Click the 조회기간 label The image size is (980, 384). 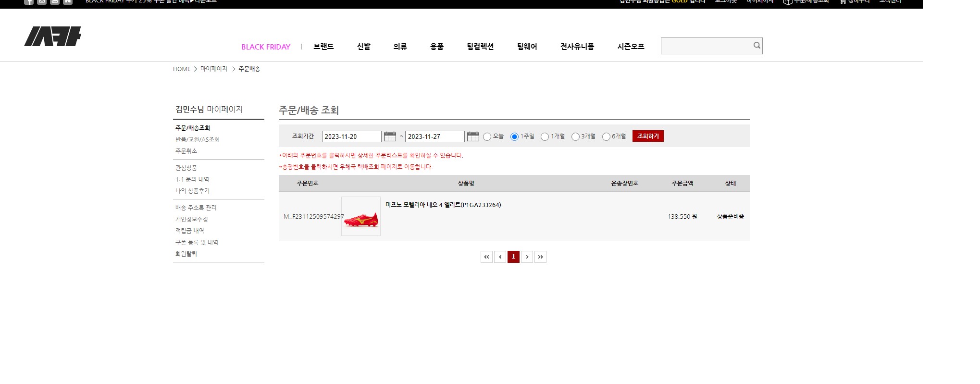tap(303, 136)
